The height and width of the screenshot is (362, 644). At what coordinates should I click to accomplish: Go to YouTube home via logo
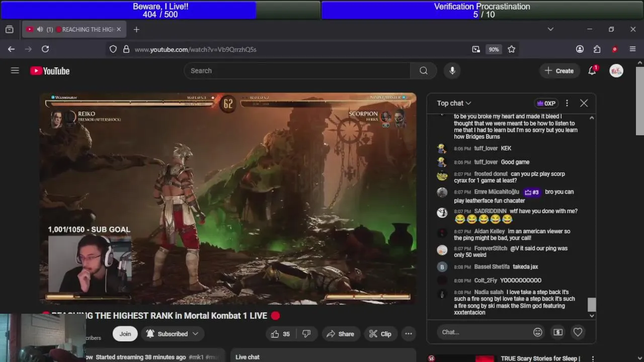point(50,71)
